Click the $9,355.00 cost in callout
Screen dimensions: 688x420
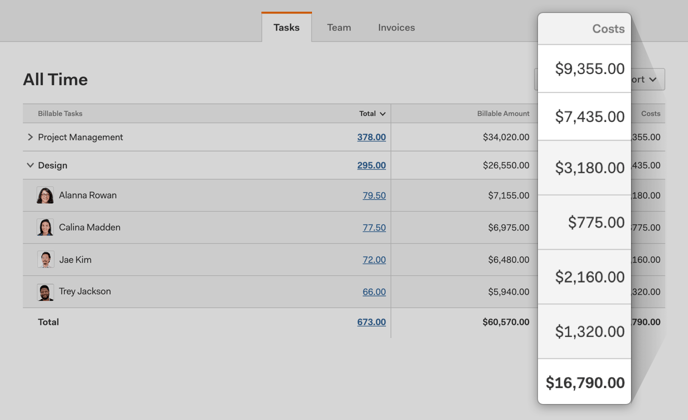tap(589, 68)
